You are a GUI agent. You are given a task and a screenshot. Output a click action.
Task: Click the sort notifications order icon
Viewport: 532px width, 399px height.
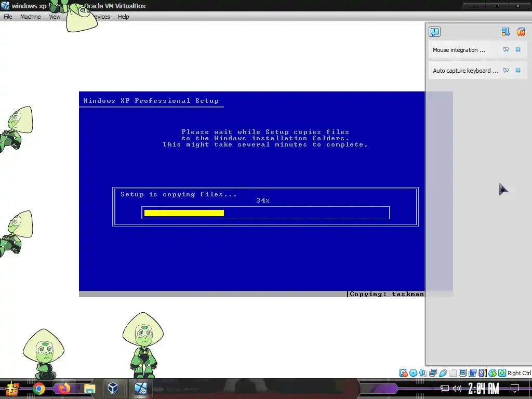coord(506,32)
